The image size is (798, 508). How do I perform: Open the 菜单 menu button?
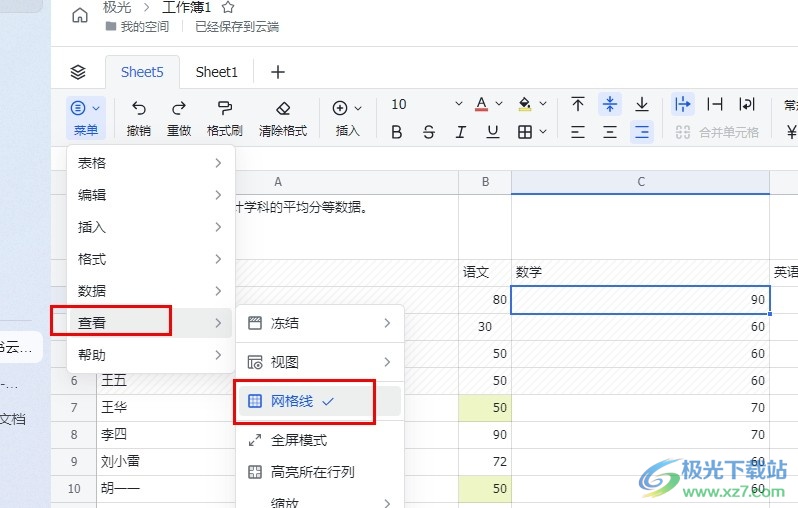[86, 118]
